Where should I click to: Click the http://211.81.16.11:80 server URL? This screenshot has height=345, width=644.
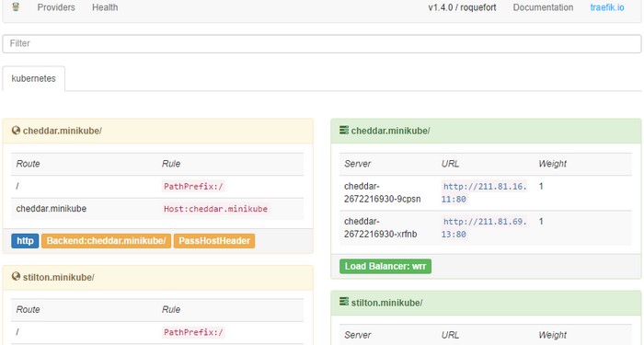pyautogui.click(x=484, y=192)
